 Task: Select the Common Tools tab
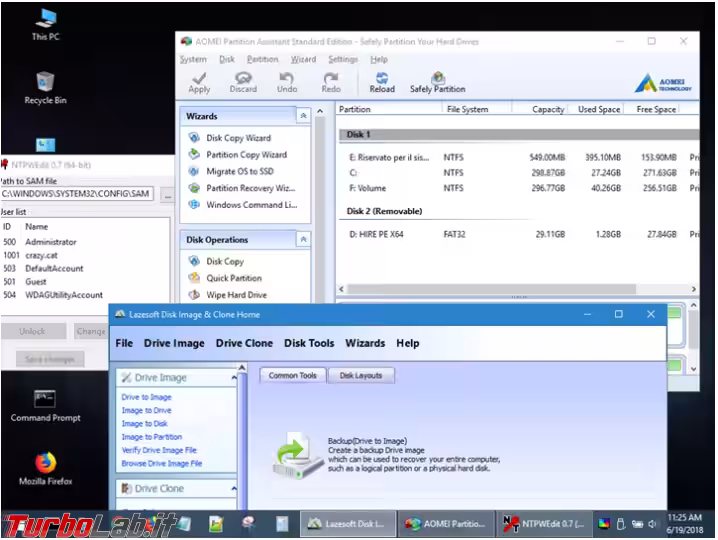click(x=293, y=376)
